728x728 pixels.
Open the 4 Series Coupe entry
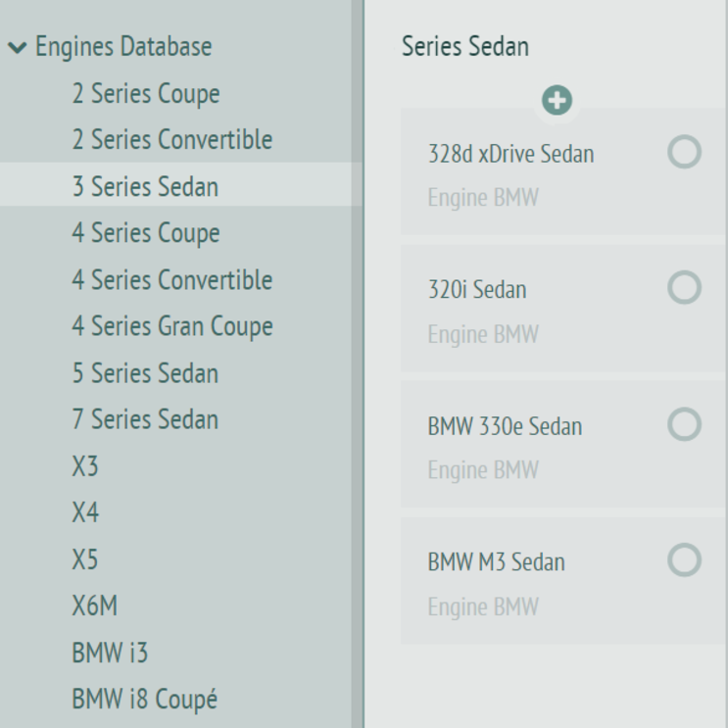145,233
